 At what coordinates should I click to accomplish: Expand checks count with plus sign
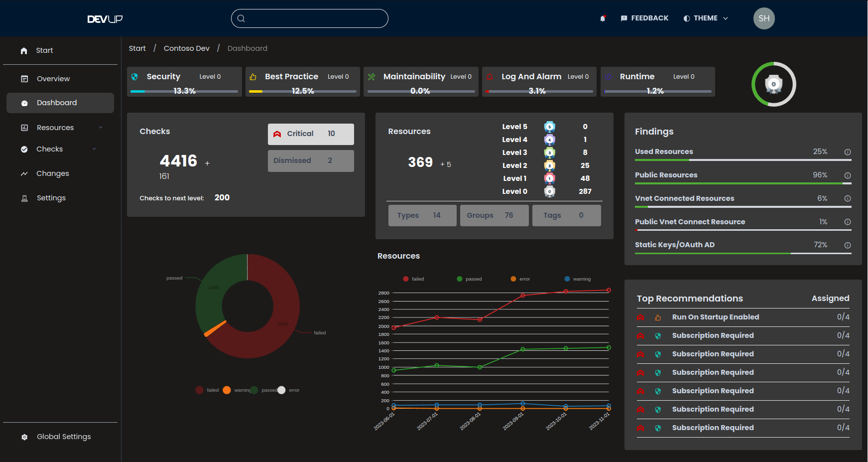(x=207, y=163)
